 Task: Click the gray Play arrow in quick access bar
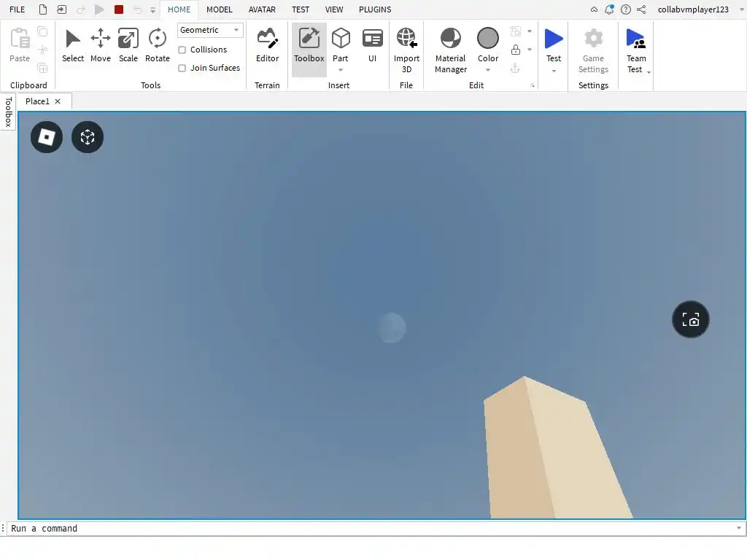click(99, 9)
